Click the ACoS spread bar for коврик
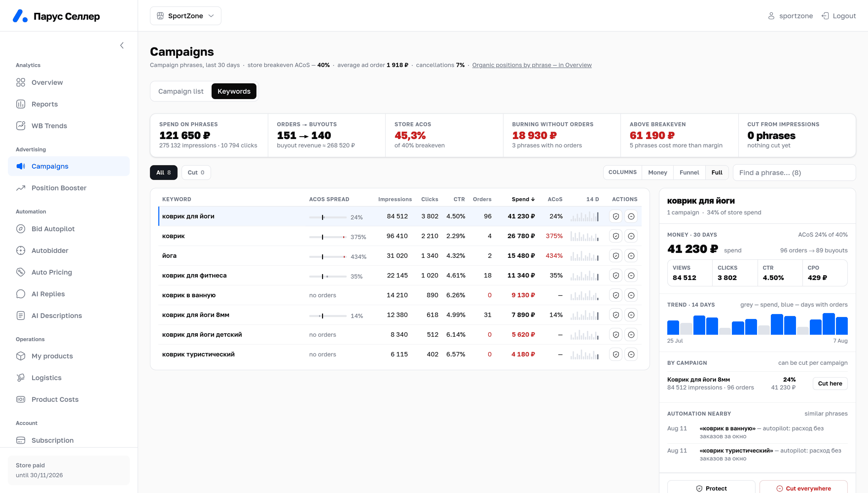Screen dimensions: 868x493 (x=327, y=237)
